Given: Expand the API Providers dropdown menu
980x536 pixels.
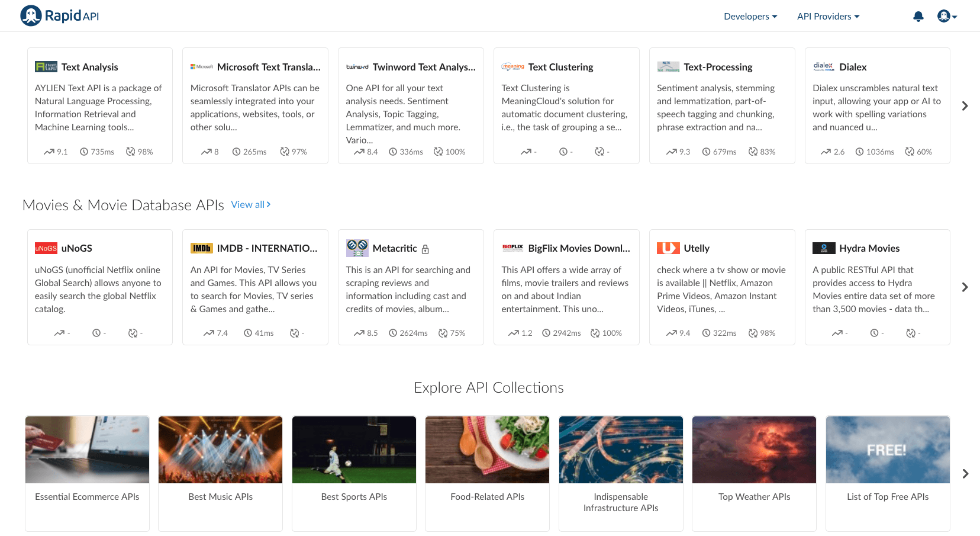Looking at the screenshot, I should point(828,17).
